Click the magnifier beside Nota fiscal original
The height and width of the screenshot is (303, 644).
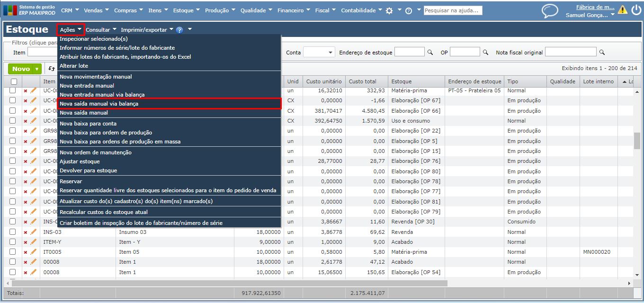(x=602, y=52)
